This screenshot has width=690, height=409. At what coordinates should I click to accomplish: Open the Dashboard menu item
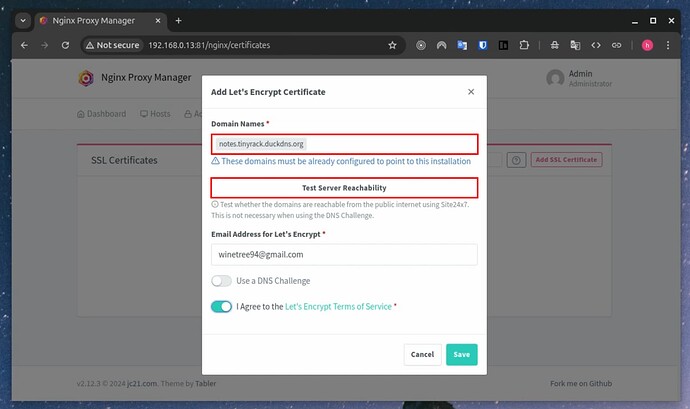(102, 114)
